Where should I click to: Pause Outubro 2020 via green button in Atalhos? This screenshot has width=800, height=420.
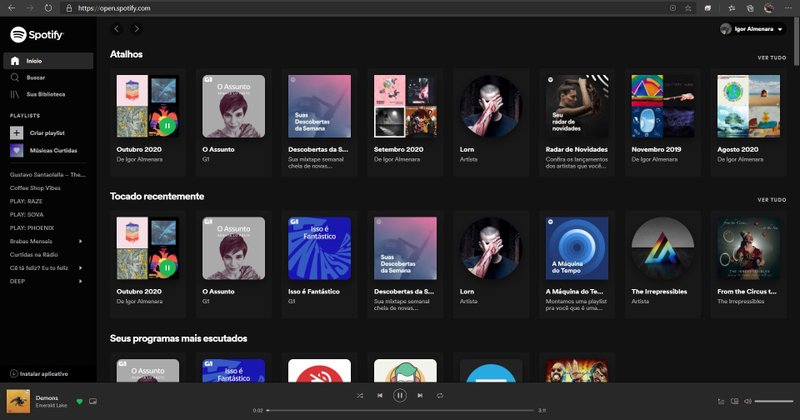point(167,125)
